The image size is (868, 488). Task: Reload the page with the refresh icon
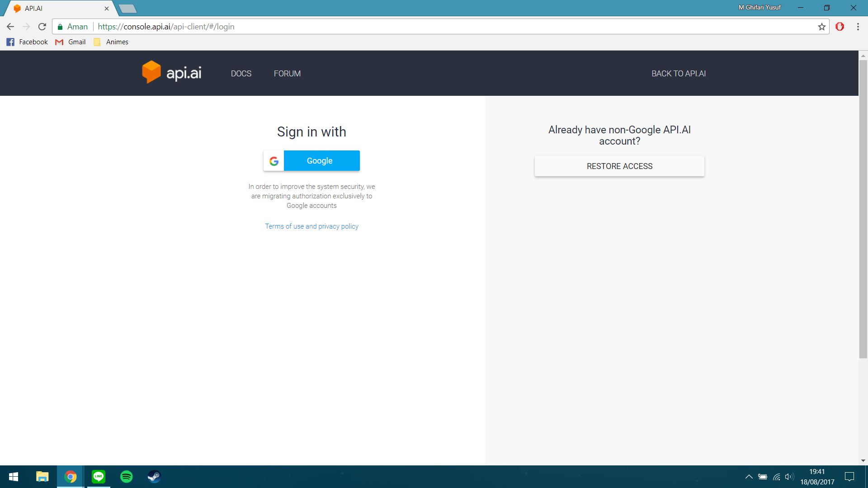42,27
